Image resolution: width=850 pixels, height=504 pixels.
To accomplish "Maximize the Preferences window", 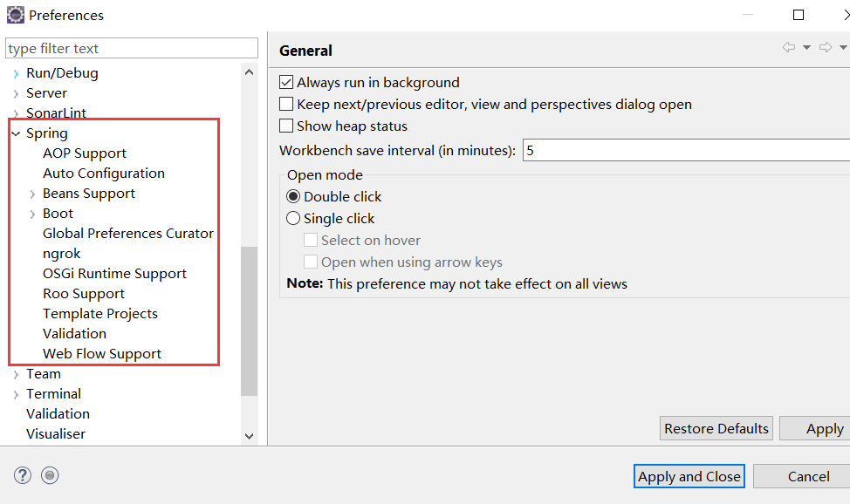I will click(799, 15).
